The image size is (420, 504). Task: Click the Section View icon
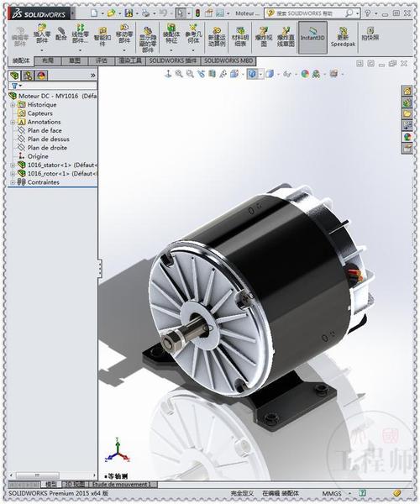click(212, 74)
